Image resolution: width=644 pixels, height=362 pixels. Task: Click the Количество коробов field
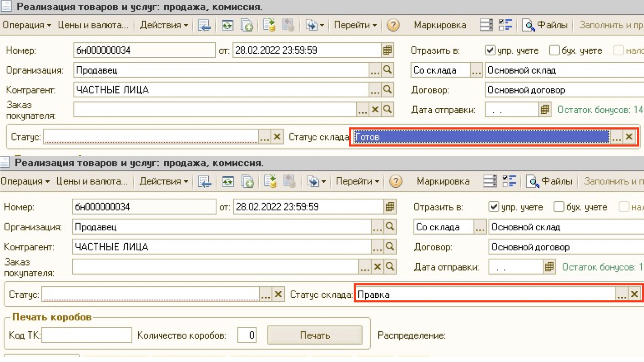coord(247,335)
